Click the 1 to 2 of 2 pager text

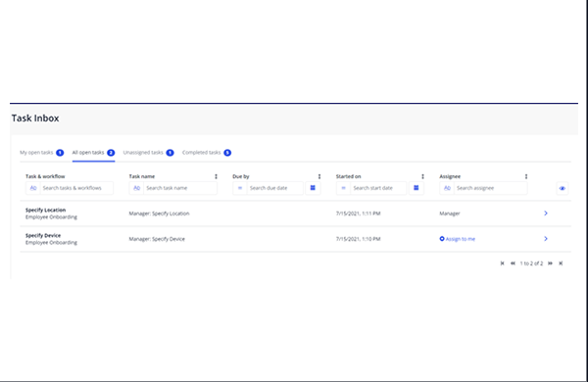531,263
